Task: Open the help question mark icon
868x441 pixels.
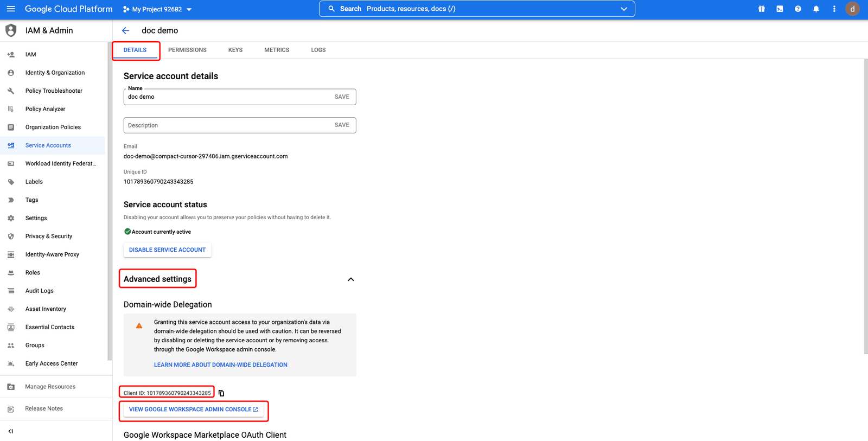Action: click(x=798, y=9)
